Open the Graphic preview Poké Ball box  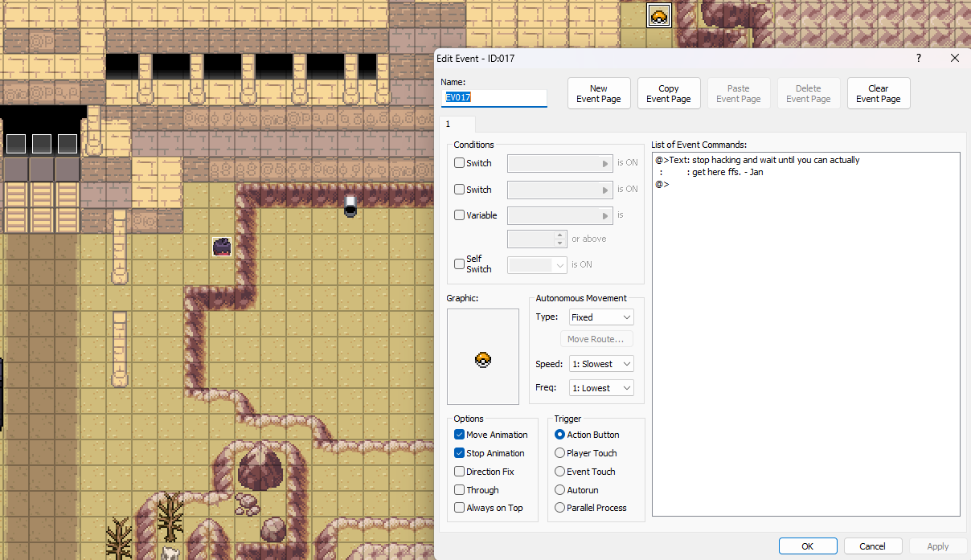click(482, 357)
